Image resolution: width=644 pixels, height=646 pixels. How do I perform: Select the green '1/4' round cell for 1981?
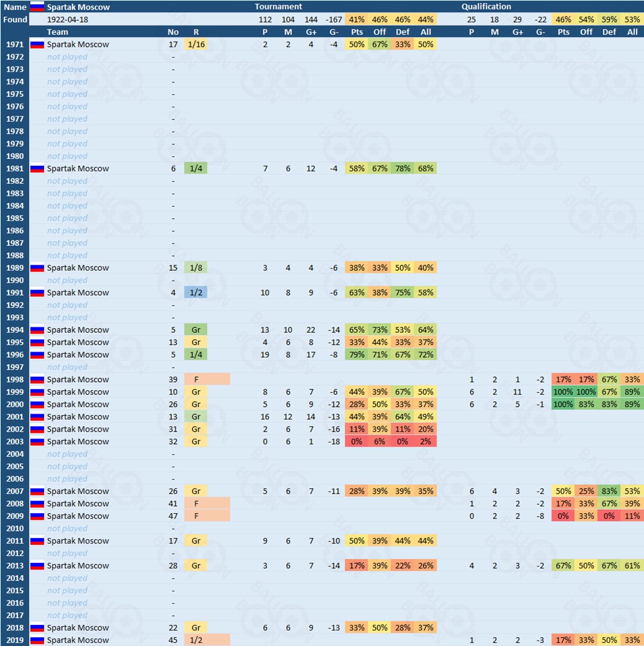coord(196,168)
